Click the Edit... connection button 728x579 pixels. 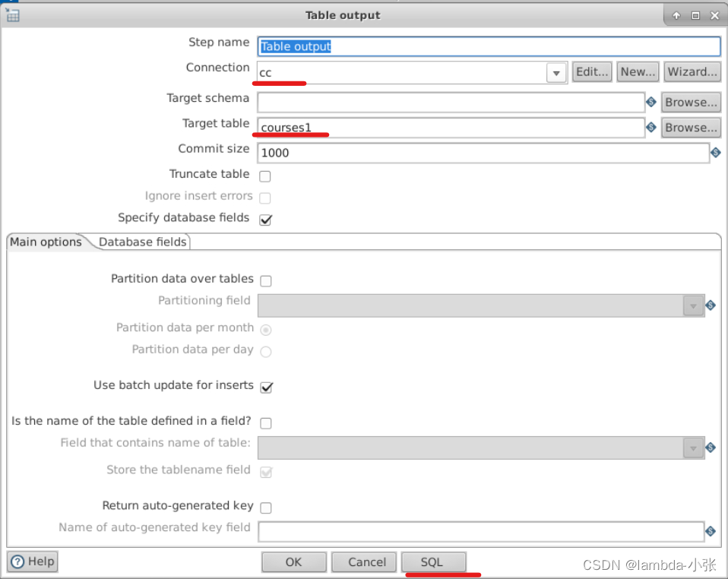point(592,72)
